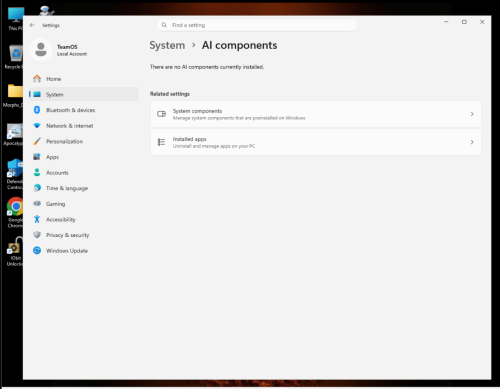
Task: Click the Google Chrome desktop shortcut
Action: [x=15, y=212]
